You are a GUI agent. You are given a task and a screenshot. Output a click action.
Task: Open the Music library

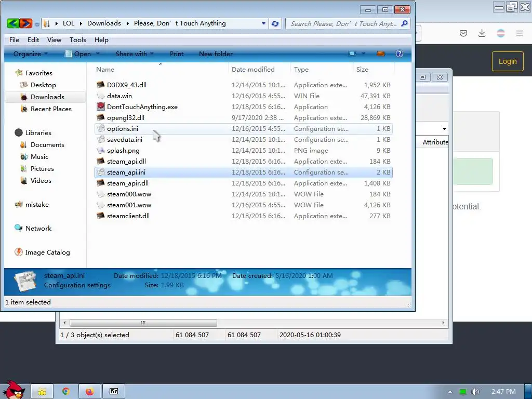point(39,157)
